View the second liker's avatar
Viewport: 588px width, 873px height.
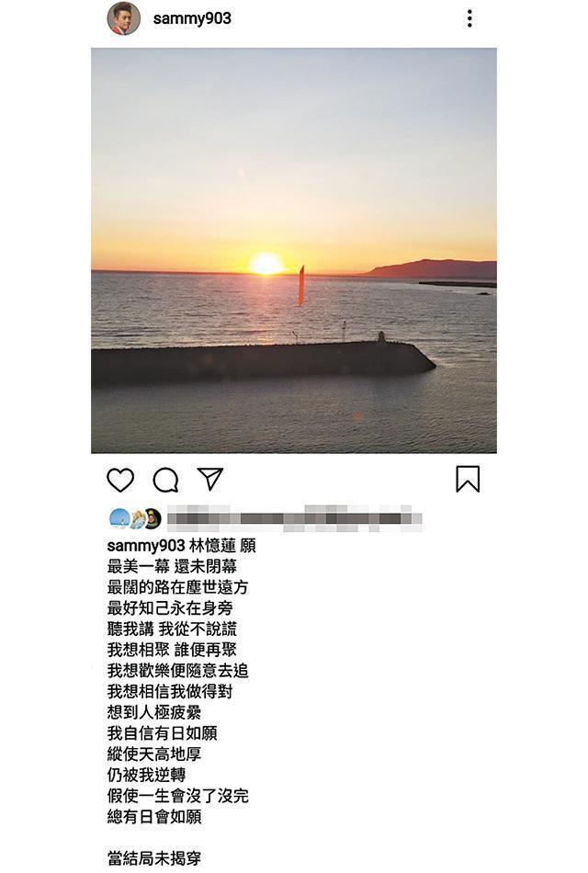click(x=136, y=518)
